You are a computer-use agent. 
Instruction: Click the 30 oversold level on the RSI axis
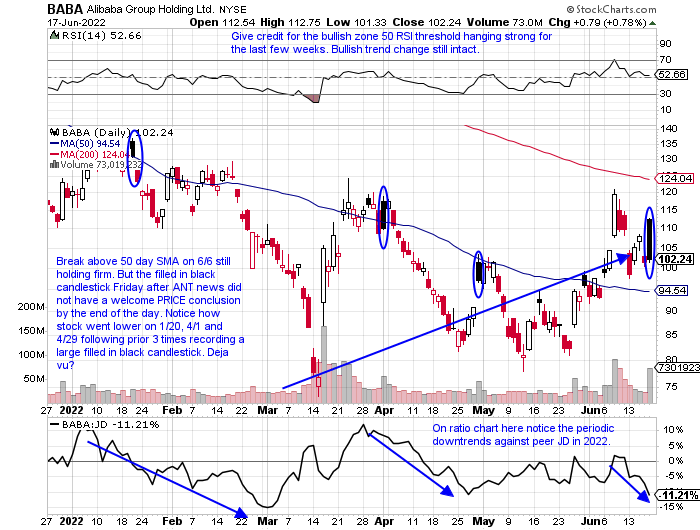(x=665, y=93)
